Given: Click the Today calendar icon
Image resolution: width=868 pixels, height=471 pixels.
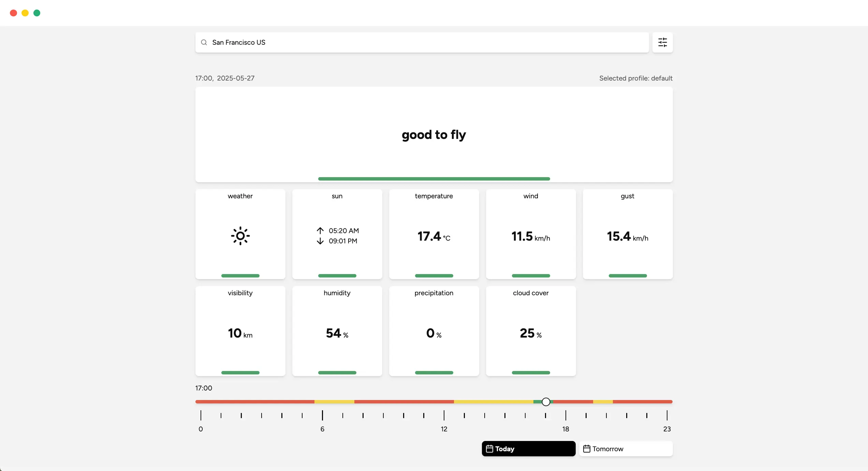Looking at the screenshot, I should pos(489,448).
